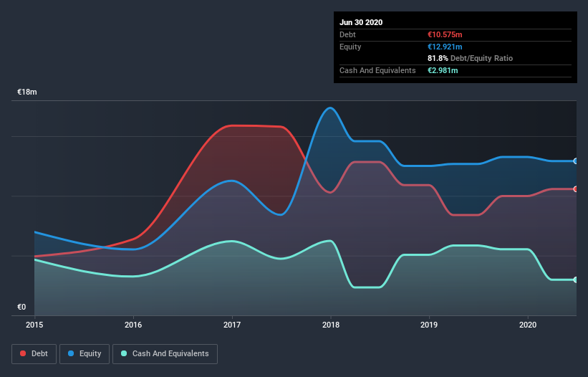Screen dimensions: 588x377
Task: Click the 2019 x-axis label
Action: (x=429, y=325)
